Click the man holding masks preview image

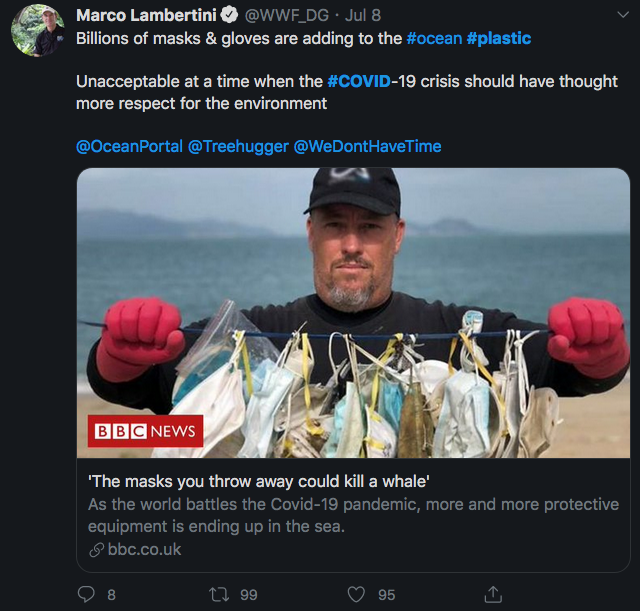pyautogui.click(x=353, y=313)
